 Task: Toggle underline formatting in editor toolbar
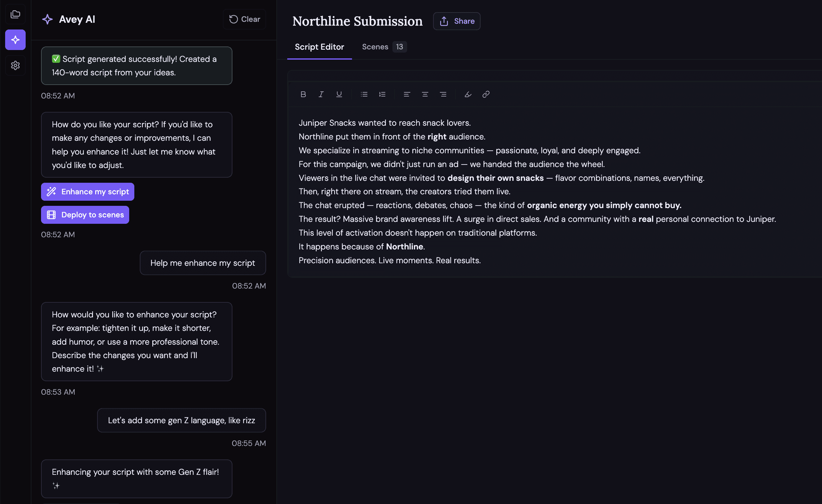pos(339,94)
